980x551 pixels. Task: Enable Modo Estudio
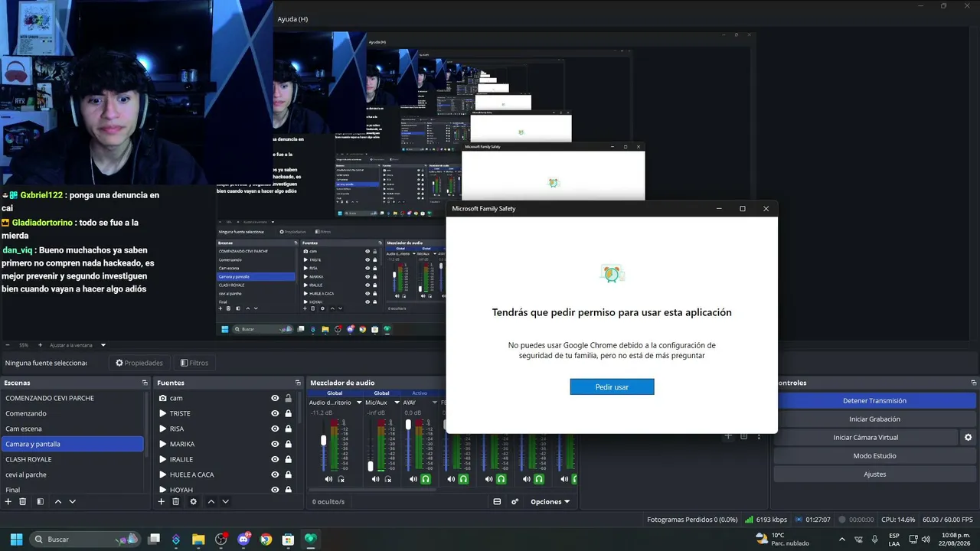point(874,455)
